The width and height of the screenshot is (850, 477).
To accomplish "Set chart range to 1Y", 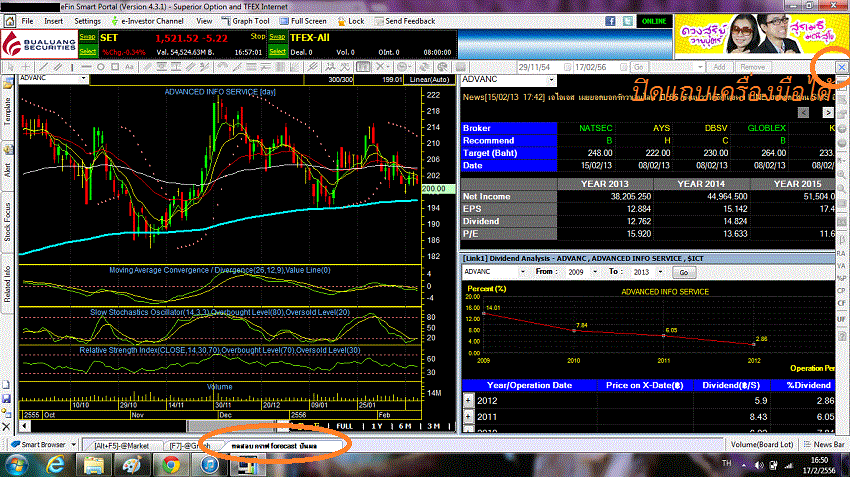I will tap(377, 426).
